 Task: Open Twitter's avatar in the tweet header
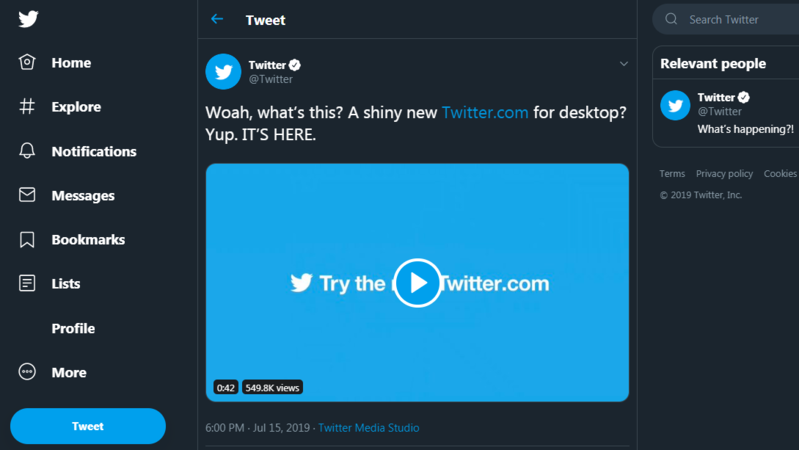223,72
